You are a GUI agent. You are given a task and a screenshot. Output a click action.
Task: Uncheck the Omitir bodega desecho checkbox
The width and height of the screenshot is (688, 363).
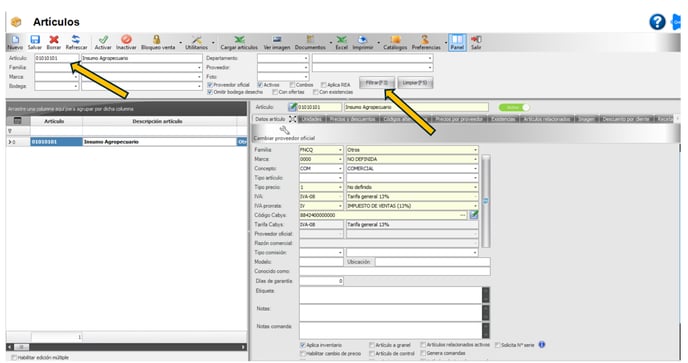pos(210,92)
